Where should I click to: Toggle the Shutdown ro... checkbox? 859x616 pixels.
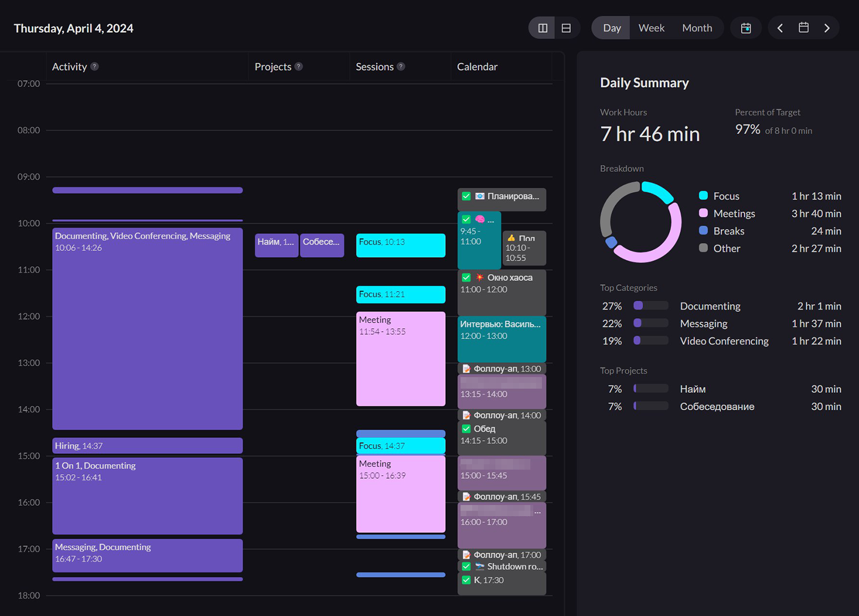coord(466,566)
